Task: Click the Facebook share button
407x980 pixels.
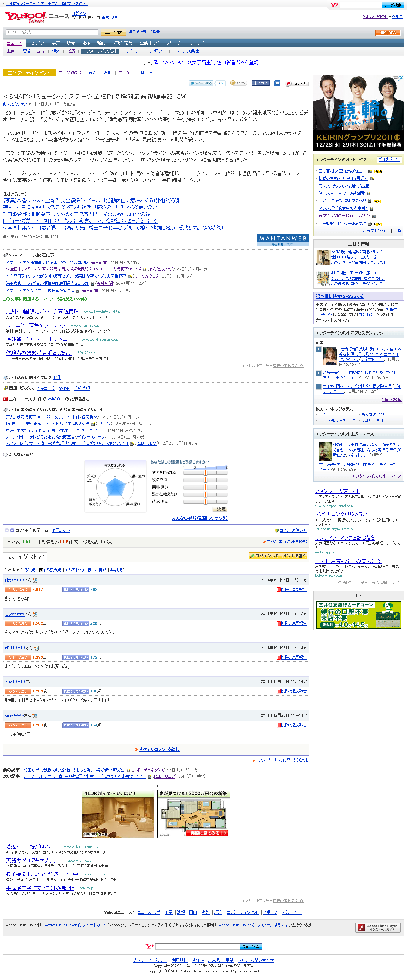Action: point(261,83)
